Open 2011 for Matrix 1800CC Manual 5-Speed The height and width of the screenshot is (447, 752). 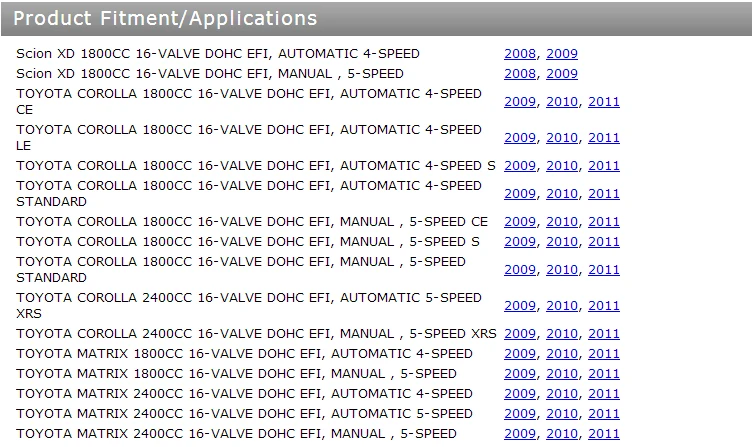click(x=604, y=374)
